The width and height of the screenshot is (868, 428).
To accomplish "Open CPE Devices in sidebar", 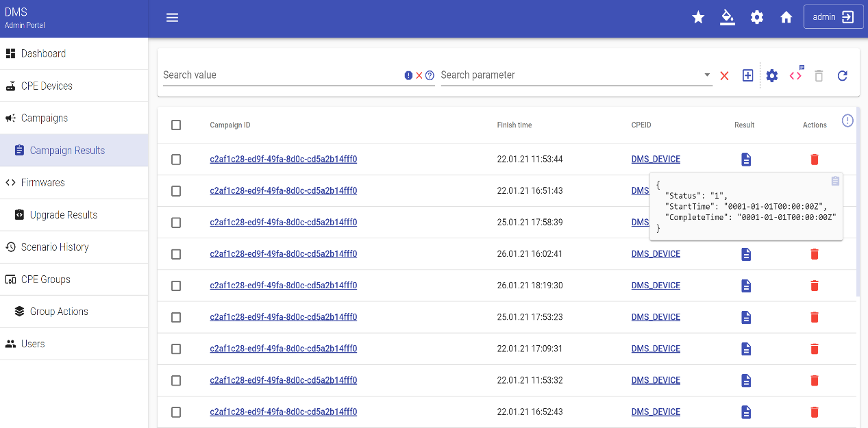I will click(47, 86).
